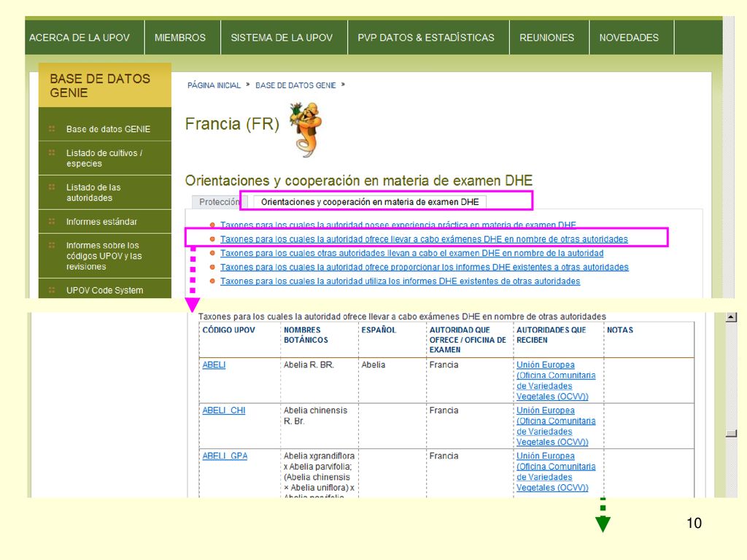The width and height of the screenshot is (747, 560).
Task: Click the PÁGINA INICIAL breadcrumb
Action: tap(214, 85)
